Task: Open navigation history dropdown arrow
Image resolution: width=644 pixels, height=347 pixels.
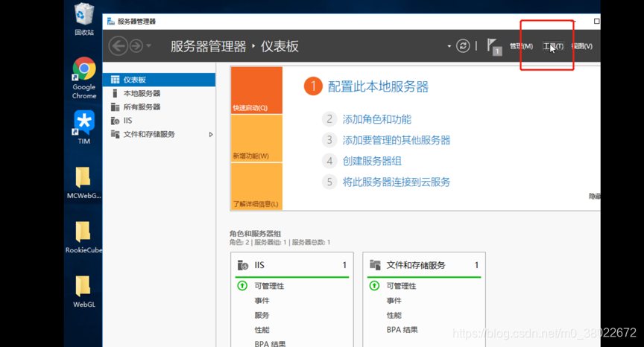Action: click(x=148, y=46)
